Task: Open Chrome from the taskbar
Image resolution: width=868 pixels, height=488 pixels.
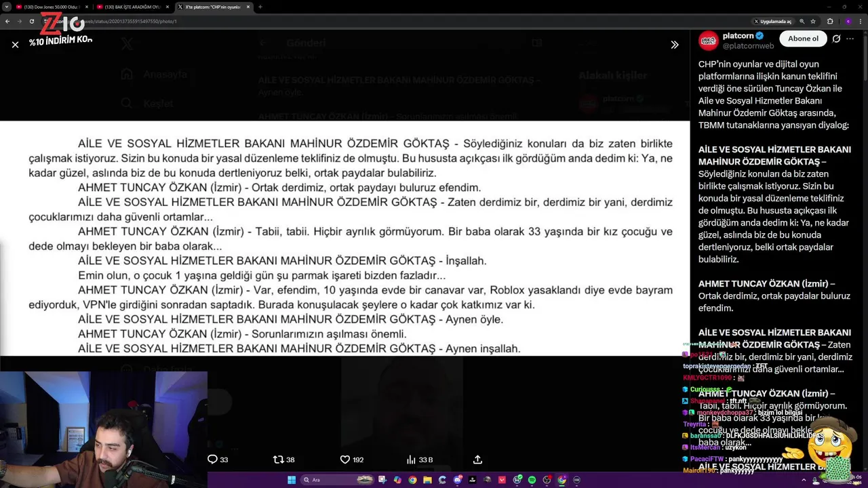Action: 412,480
